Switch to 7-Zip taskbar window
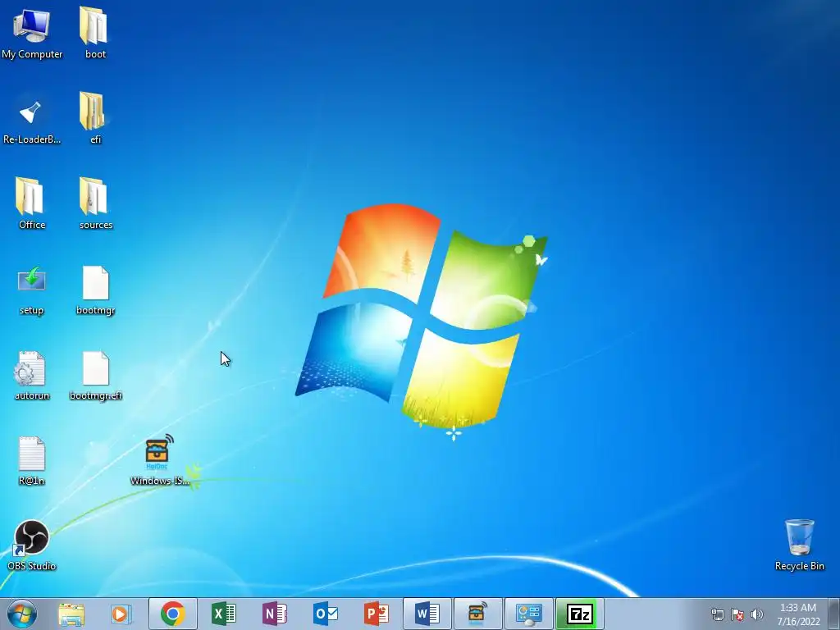This screenshot has height=630, width=840. [x=580, y=614]
